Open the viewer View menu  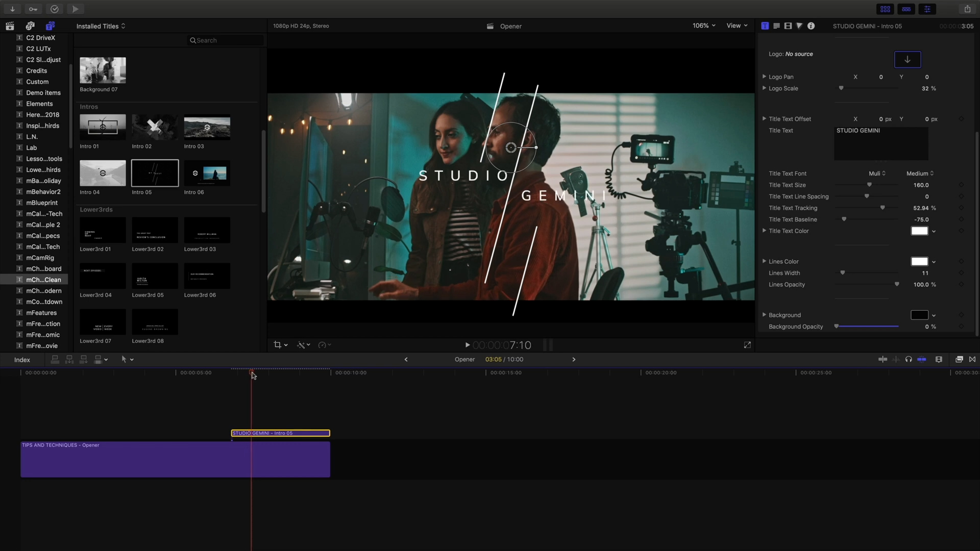point(737,26)
